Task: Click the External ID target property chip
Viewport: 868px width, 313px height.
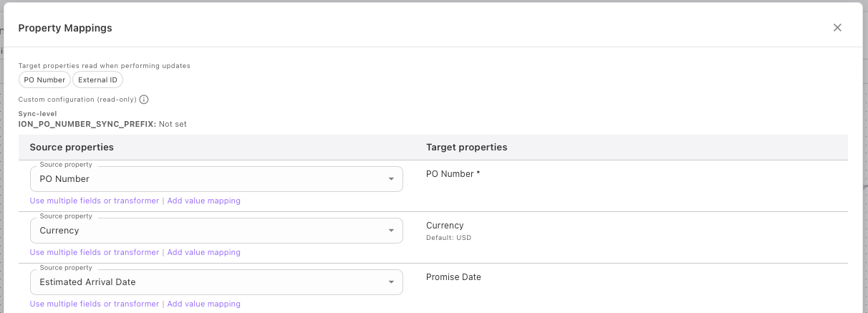Action: (97, 80)
